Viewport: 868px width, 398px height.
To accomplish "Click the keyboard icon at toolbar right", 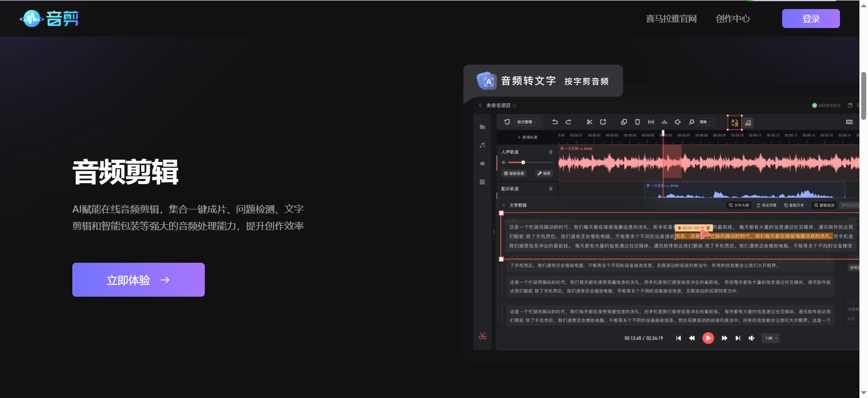I will [849, 122].
